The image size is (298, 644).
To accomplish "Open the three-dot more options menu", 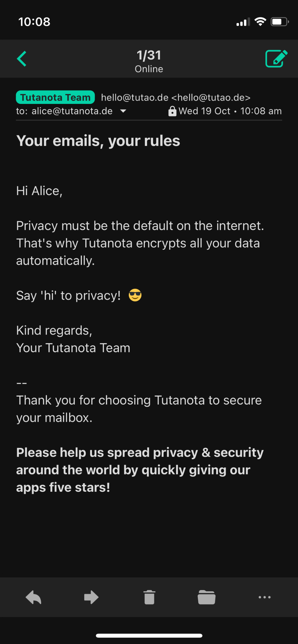I will (265, 597).
